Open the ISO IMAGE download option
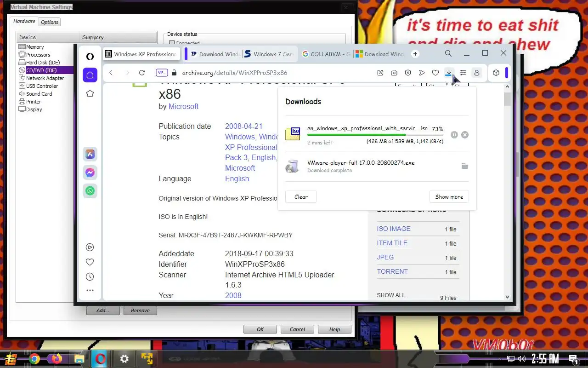The width and height of the screenshot is (588, 368). click(x=394, y=229)
